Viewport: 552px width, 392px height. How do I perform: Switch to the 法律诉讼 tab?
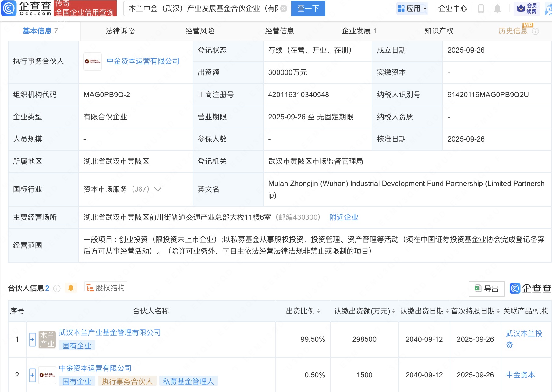pos(120,31)
